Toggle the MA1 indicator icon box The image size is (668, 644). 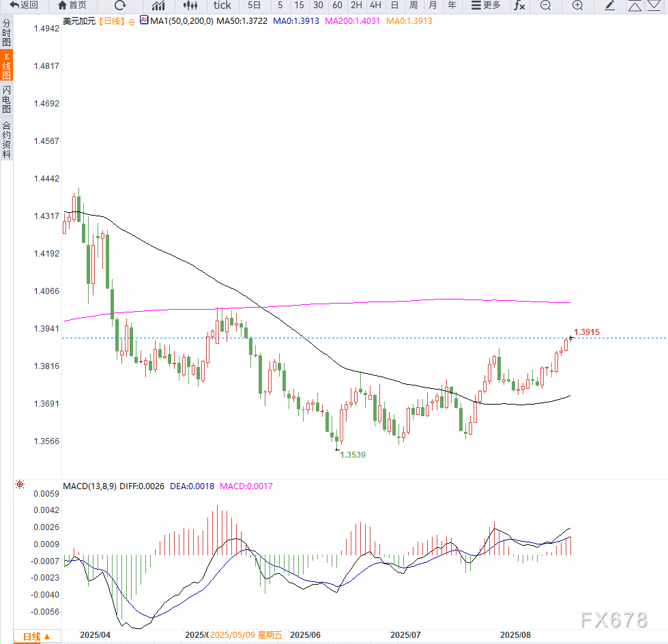pos(143,20)
